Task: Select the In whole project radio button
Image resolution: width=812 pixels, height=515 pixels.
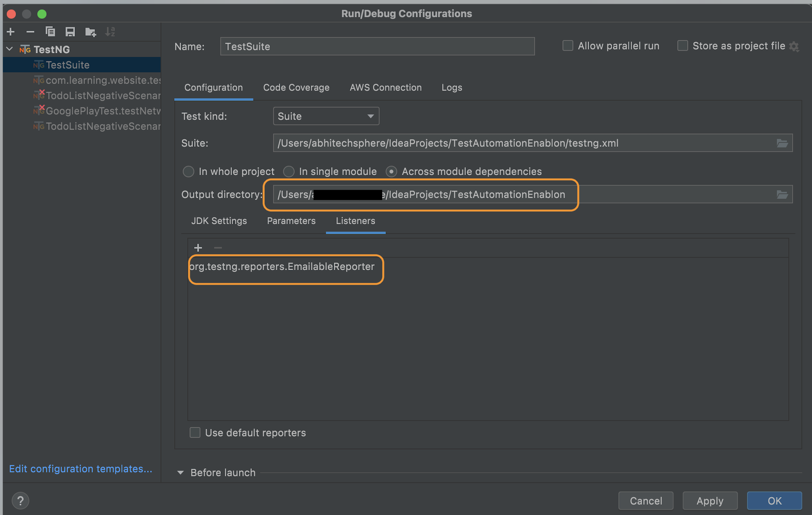Action: [x=188, y=171]
